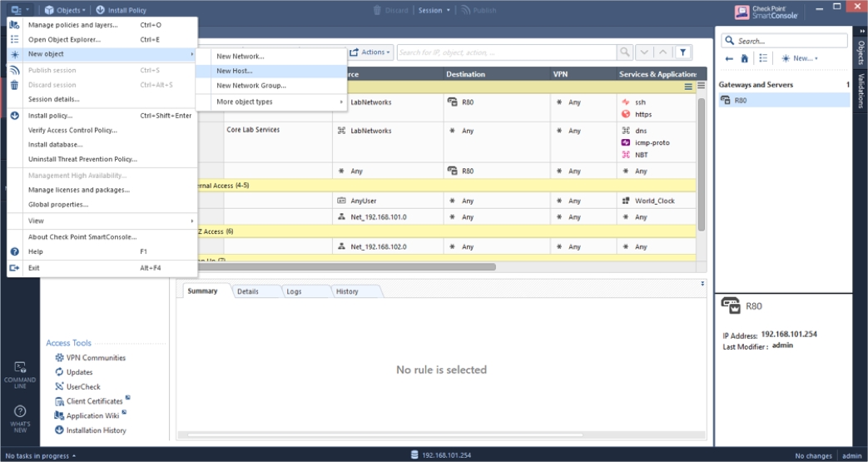Click the rulebase search input field

coord(505,52)
